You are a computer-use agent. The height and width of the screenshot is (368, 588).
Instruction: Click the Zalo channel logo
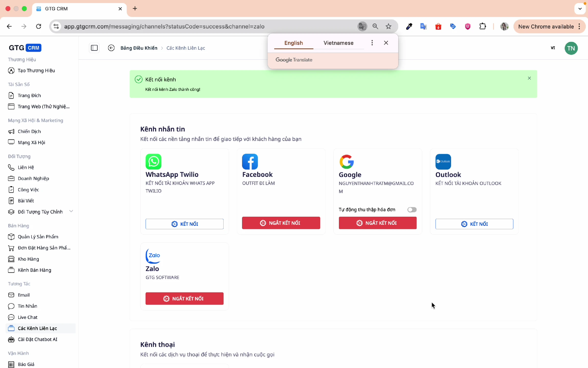click(x=153, y=256)
